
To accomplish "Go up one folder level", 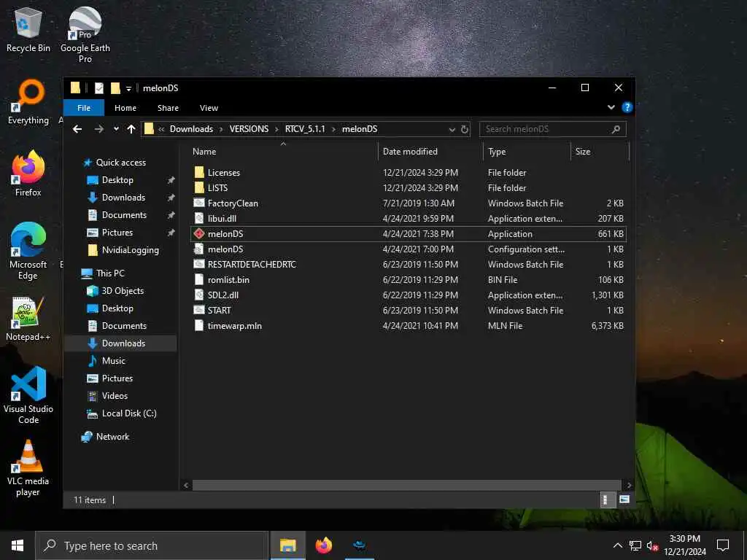I will click(x=131, y=129).
